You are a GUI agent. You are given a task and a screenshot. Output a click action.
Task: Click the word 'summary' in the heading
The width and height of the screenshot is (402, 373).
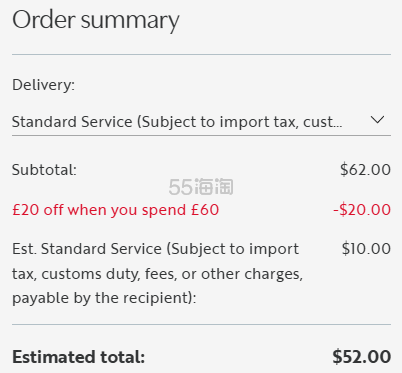(x=130, y=22)
